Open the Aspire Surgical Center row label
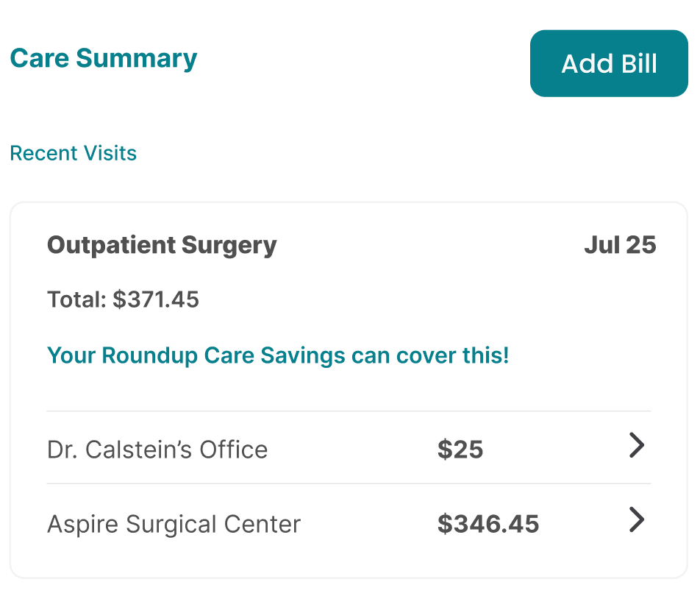 pyautogui.click(x=174, y=525)
